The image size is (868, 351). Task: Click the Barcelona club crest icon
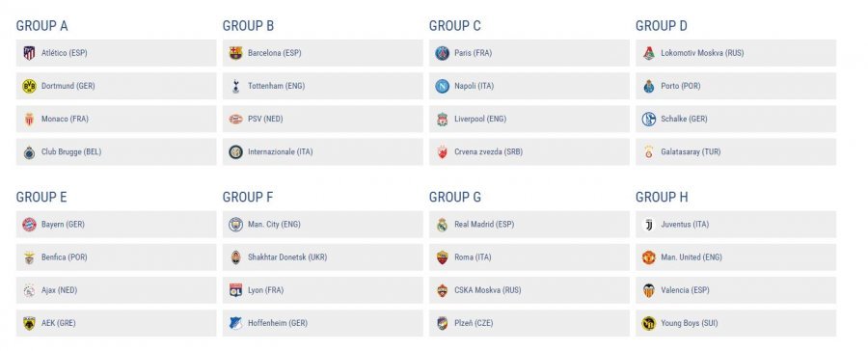[x=236, y=53]
